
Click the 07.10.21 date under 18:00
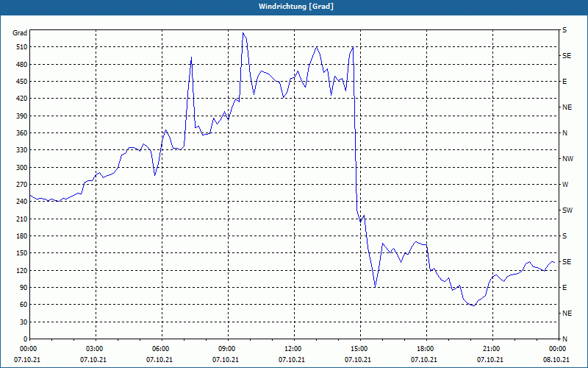point(424,360)
